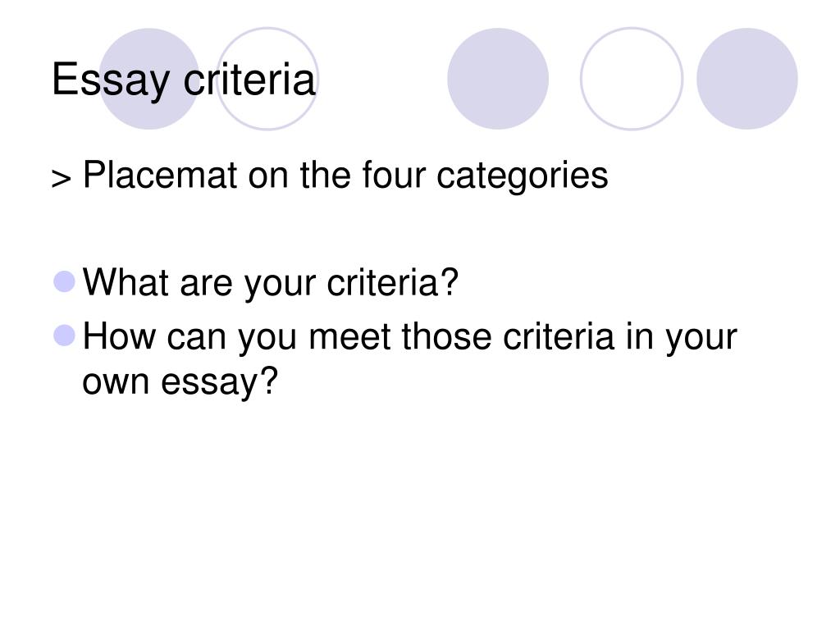The height and width of the screenshot is (630, 840).
Task: Select the filled lavender circle behind "Essay"
Action: click(x=149, y=79)
